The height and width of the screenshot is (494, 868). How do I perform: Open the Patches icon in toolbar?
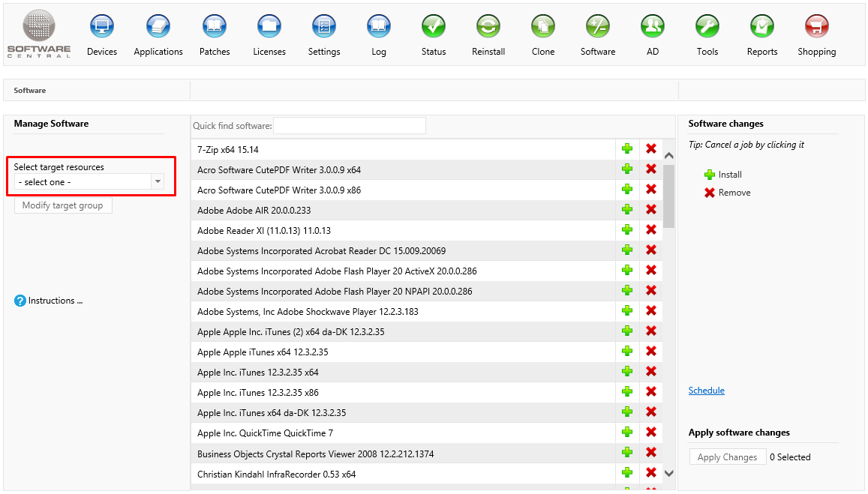[x=215, y=27]
